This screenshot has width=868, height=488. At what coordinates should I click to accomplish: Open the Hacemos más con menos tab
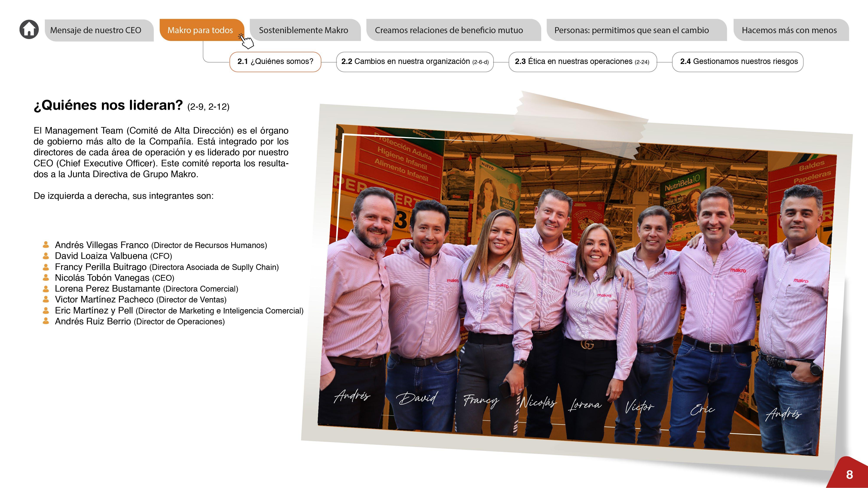point(789,30)
